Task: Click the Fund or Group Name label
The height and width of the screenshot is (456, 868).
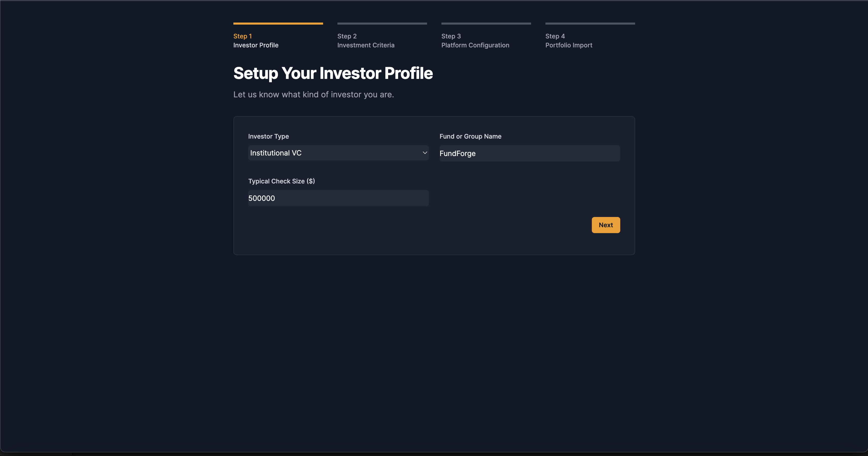Action: point(470,136)
